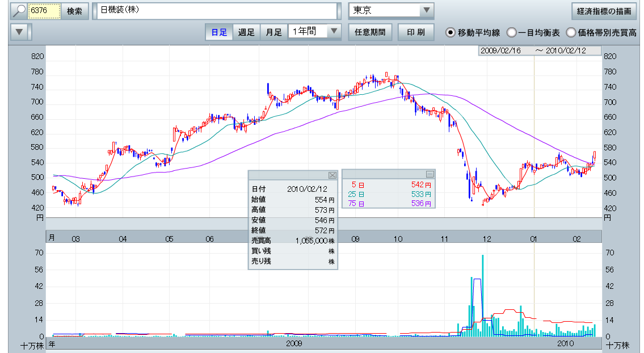The height and width of the screenshot is (353, 644).
Task: Close the price data popup panel
Action: [332, 175]
